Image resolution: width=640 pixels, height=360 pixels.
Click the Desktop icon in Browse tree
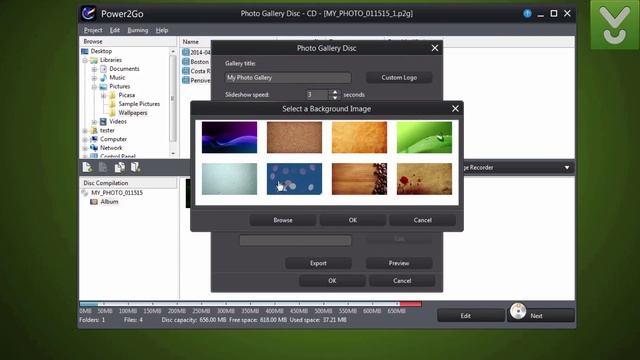(x=84, y=51)
